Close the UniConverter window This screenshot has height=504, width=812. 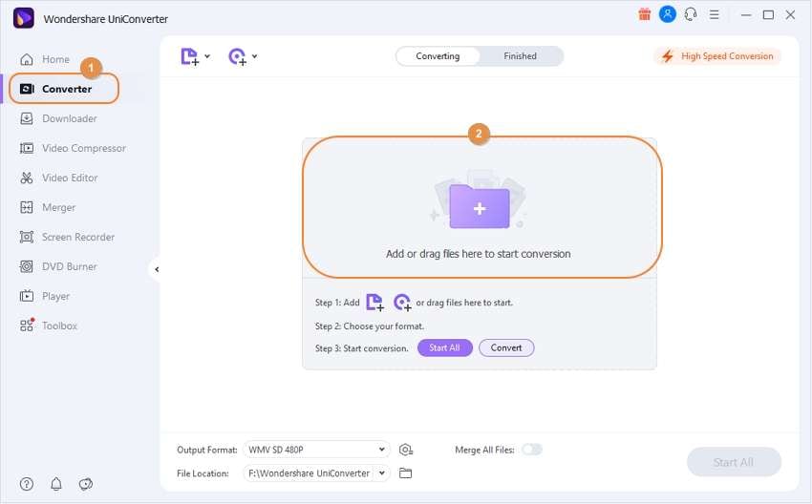pos(790,15)
